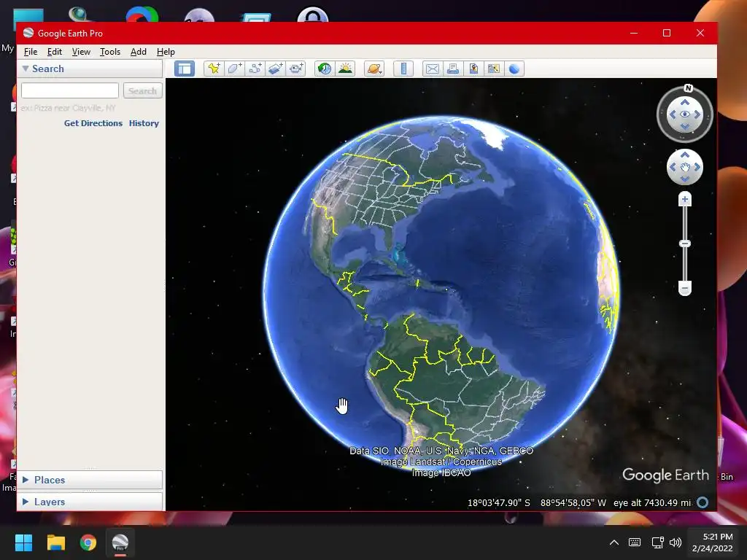Add a path with toolbar icon
This screenshot has width=747, height=560.
(255, 69)
